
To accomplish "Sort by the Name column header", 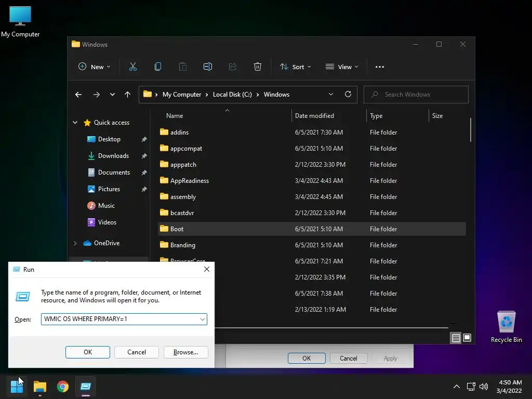I will pos(175,116).
